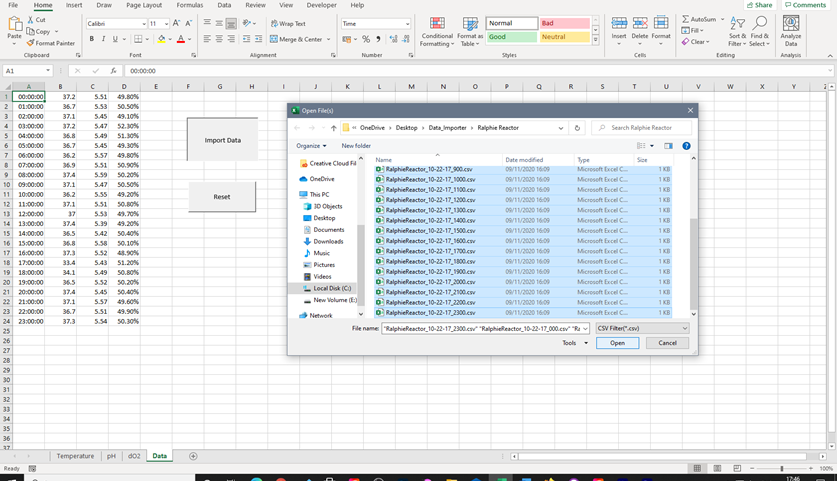
Task: Click the Search Ralphie Reactor field
Action: pos(641,128)
